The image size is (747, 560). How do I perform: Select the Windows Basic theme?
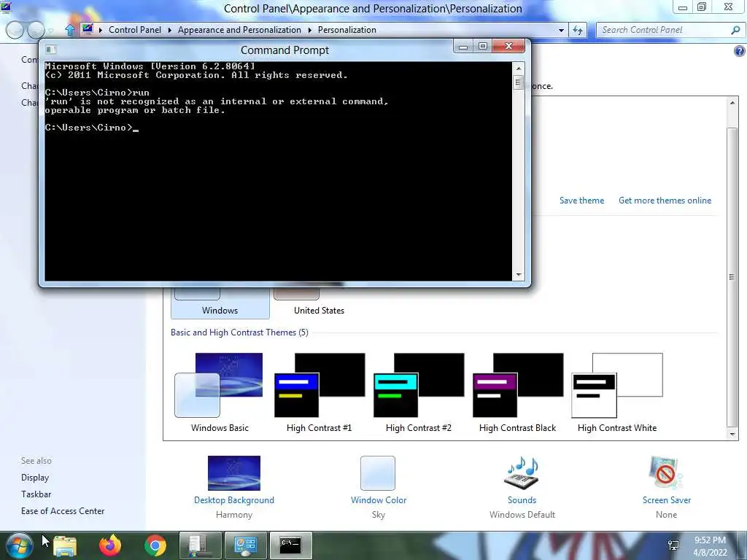(220, 392)
